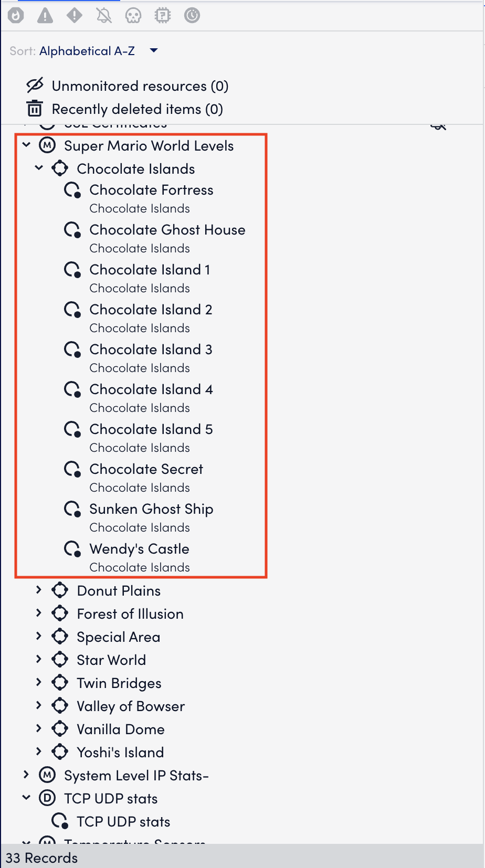Toggle the scheduled downtime clock filter
Viewport: 485px width, 868px height.
point(192,16)
